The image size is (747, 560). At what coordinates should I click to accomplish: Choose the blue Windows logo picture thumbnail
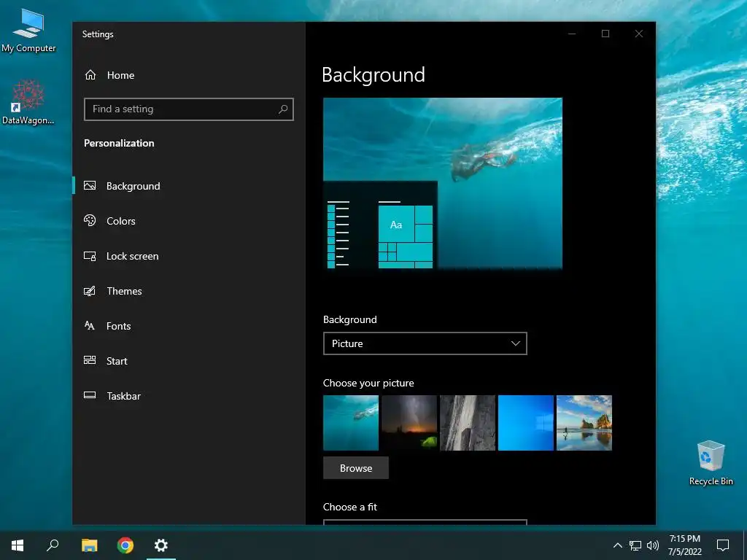pos(526,423)
